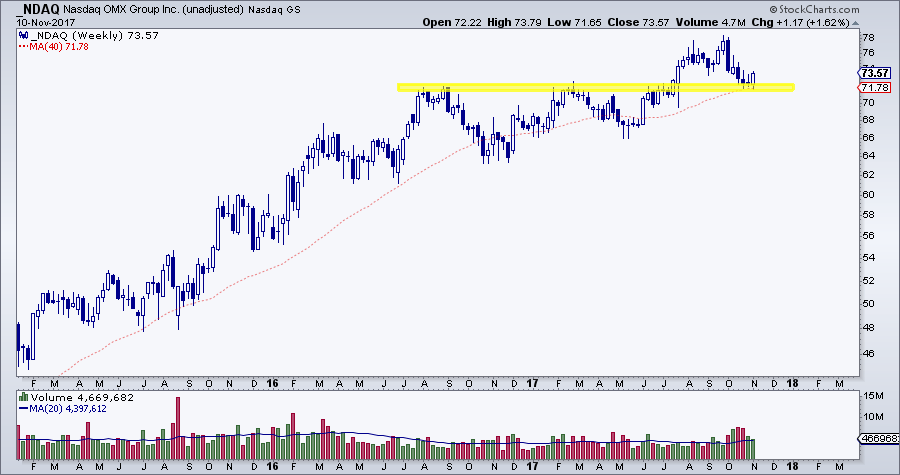Image resolution: width=900 pixels, height=475 pixels.
Task: Click the red MA(40) 71.78 legend entry
Action: coord(55,46)
